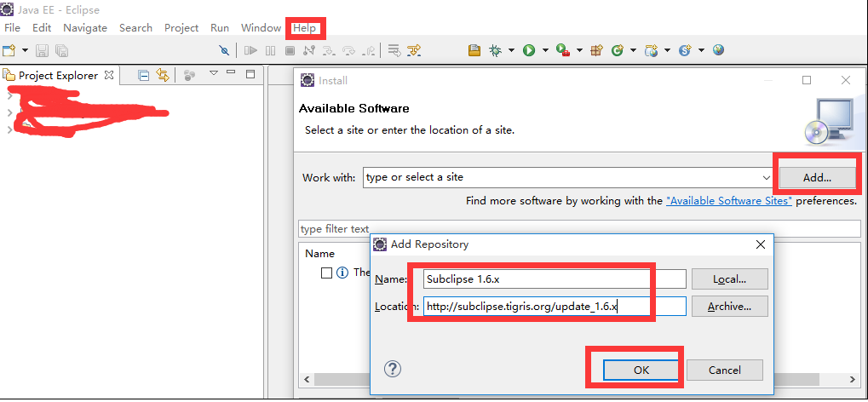
Task: Click the green Run icon
Action: [x=529, y=51]
